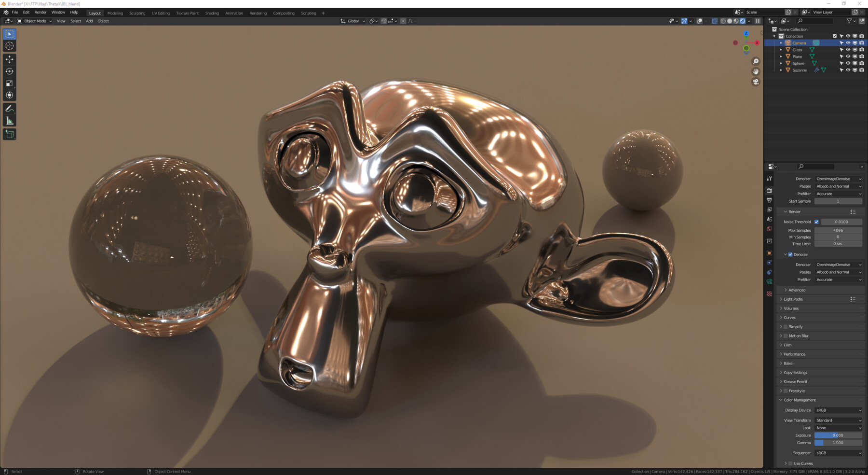Toggle the Denoise checkbox under Render

[790, 254]
